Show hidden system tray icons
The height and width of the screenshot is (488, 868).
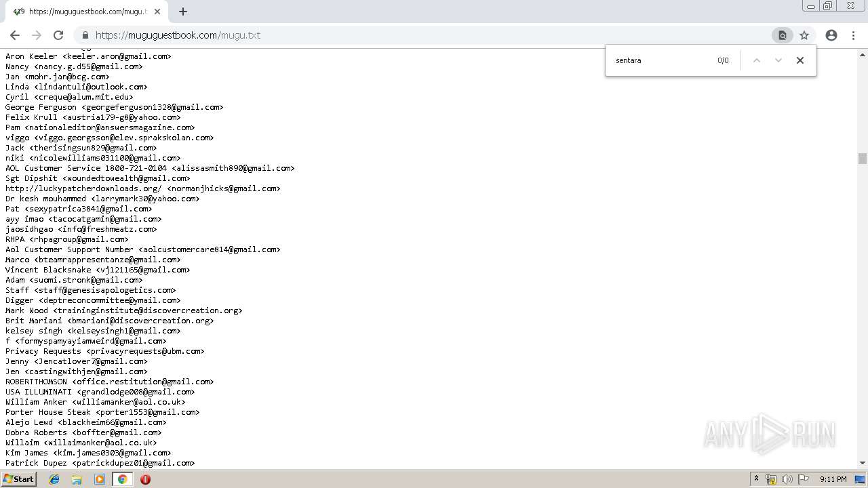coord(756,479)
